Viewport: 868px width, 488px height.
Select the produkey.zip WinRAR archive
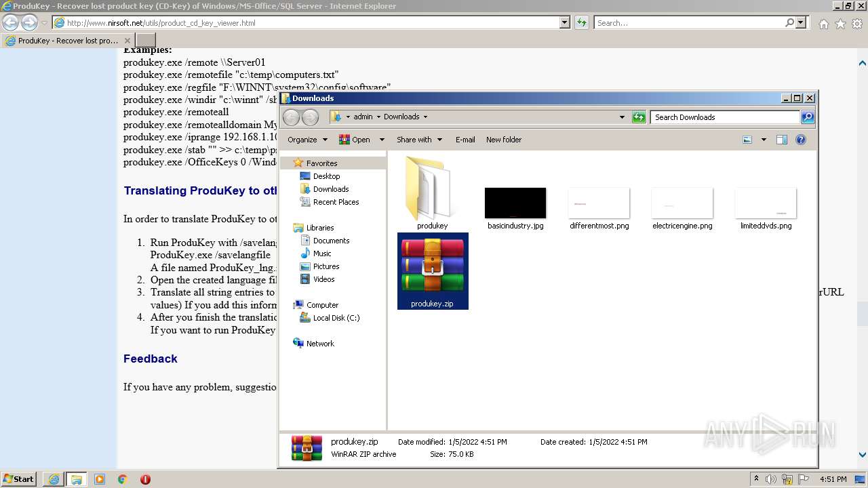pyautogui.click(x=433, y=271)
